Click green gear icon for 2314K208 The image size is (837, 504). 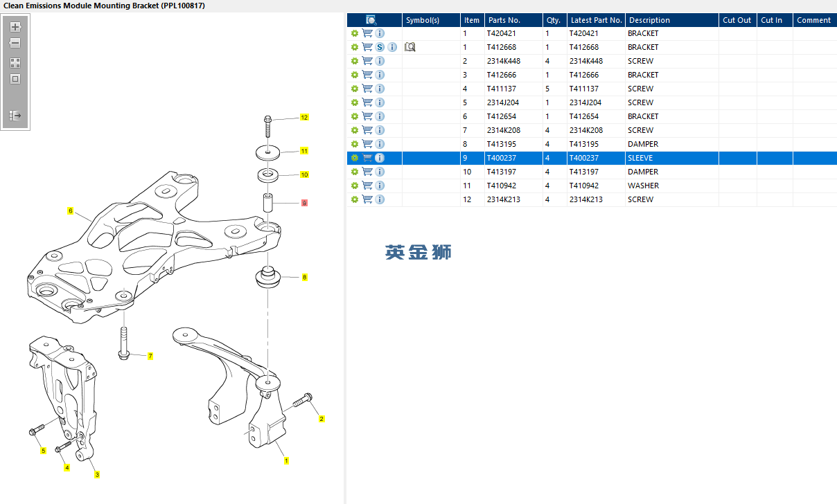(x=355, y=130)
